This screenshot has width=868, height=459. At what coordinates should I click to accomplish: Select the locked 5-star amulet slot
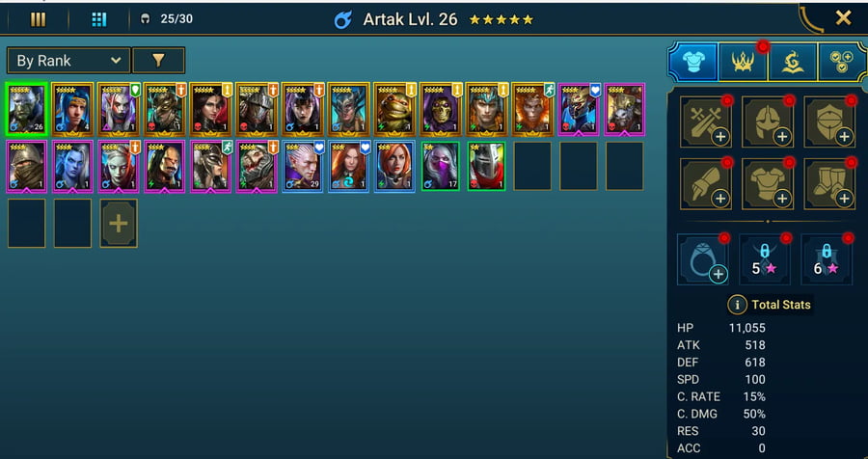[x=765, y=259]
